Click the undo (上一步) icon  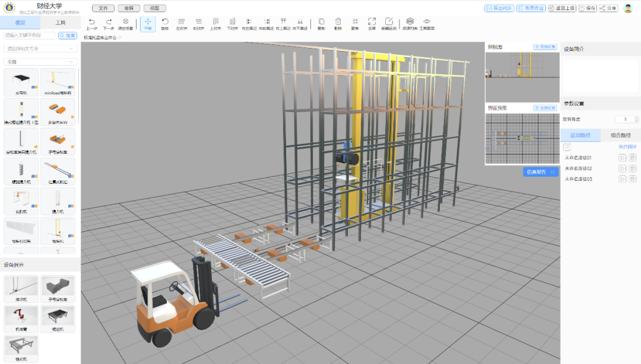pos(91,21)
